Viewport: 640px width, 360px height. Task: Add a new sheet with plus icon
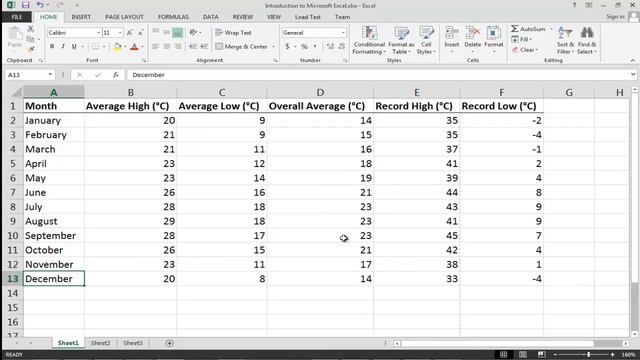(x=169, y=343)
